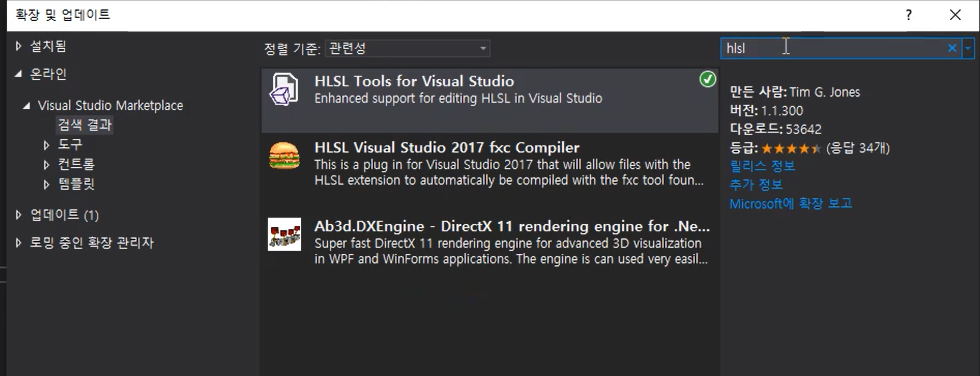This screenshot has height=376, width=980.
Task: Expand the 설치됨 tree node
Action: pos(19,46)
